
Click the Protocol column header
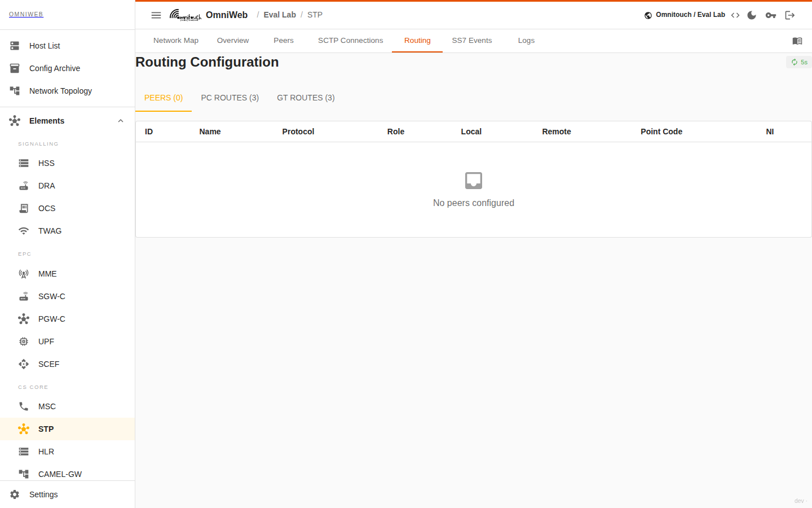tap(298, 132)
